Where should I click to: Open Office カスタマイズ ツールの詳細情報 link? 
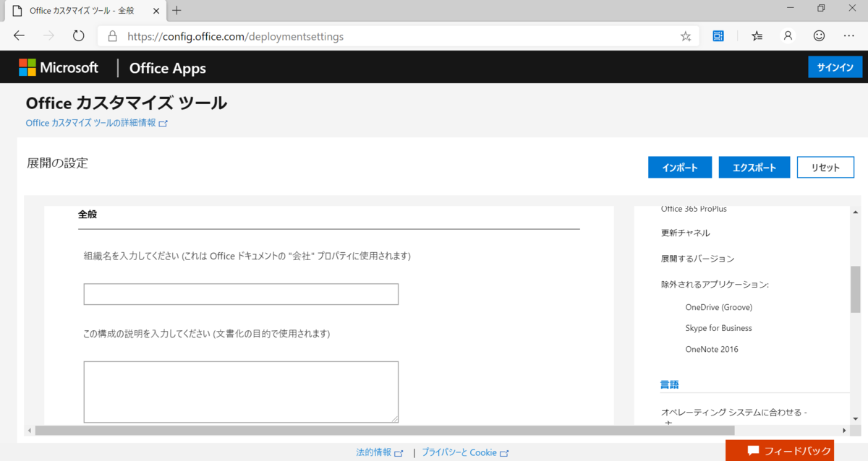(96, 123)
